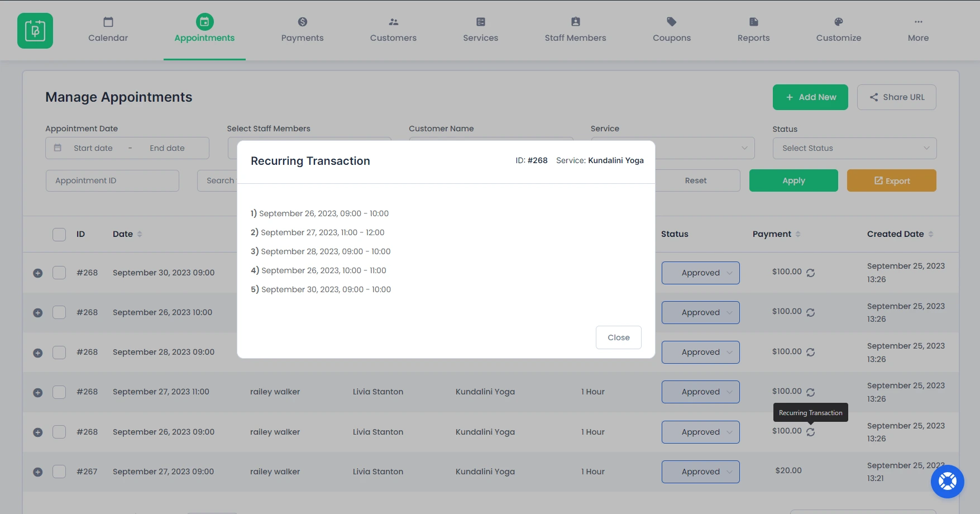Open the Reports section icon
980x514 pixels.
pos(753,22)
